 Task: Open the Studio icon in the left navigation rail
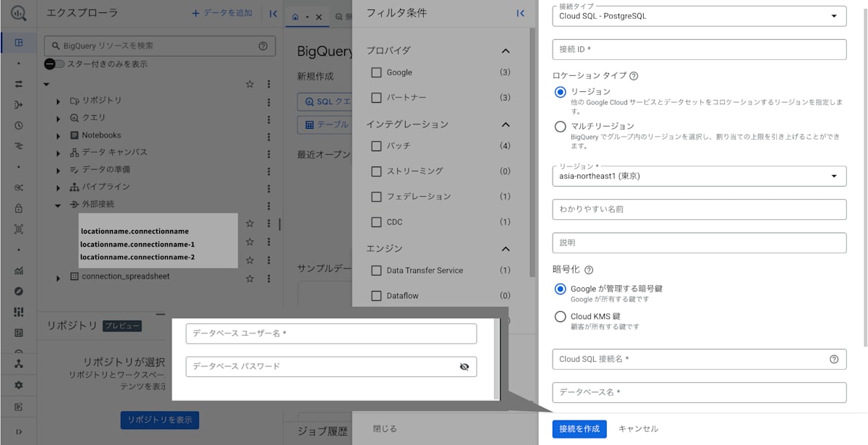tap(19, 43)
